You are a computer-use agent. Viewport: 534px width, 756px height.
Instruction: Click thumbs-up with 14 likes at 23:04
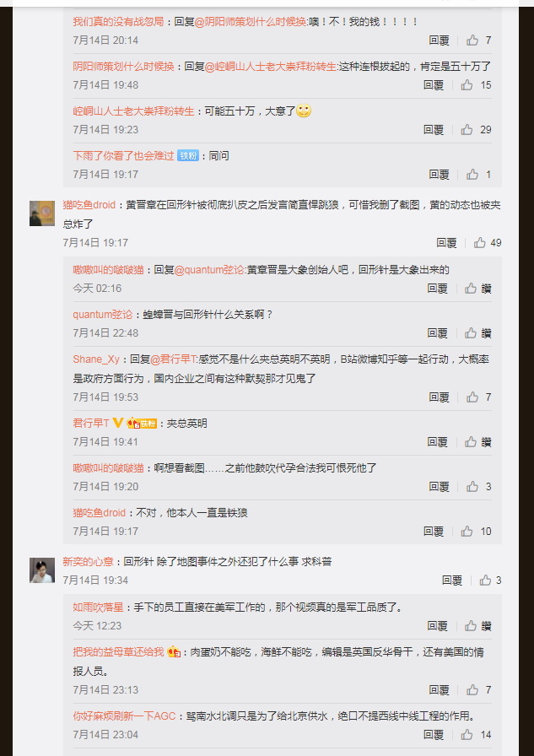point(467,735)
